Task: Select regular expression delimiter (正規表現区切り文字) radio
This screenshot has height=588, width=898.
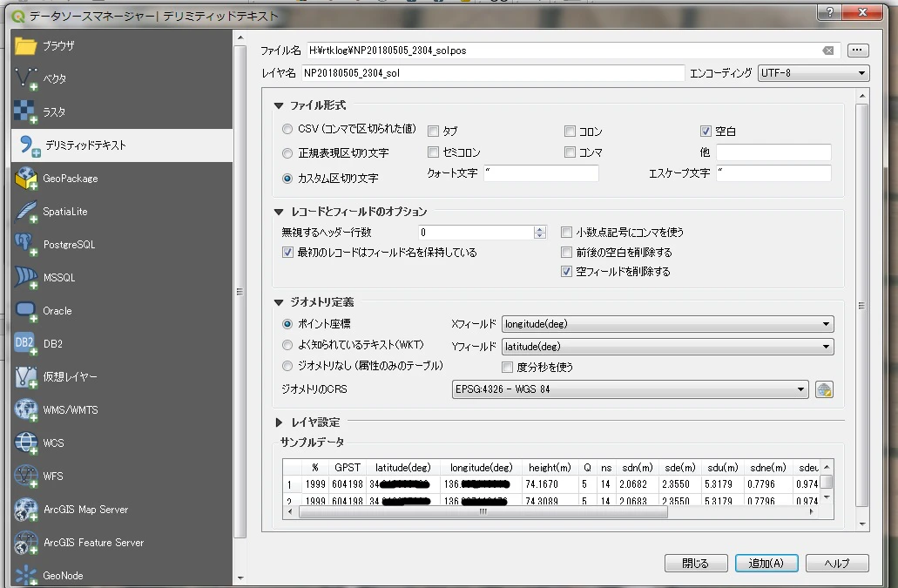Action: 287,153
